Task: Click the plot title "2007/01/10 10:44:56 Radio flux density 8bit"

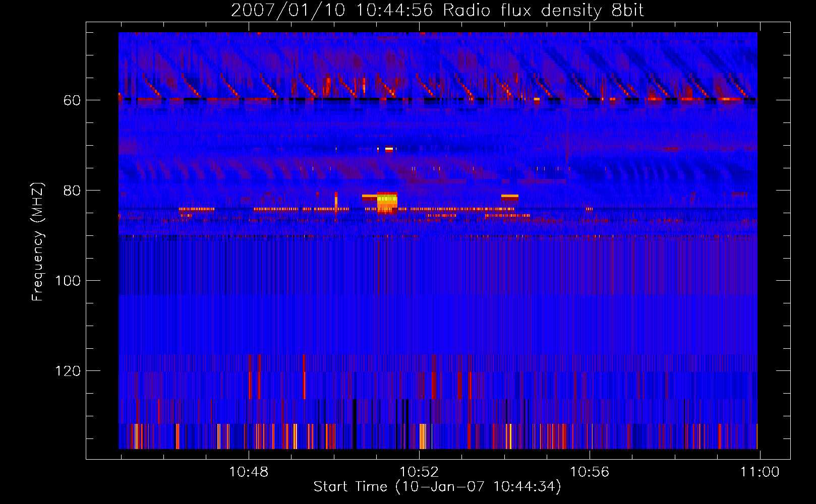Action: pos(437,10)
